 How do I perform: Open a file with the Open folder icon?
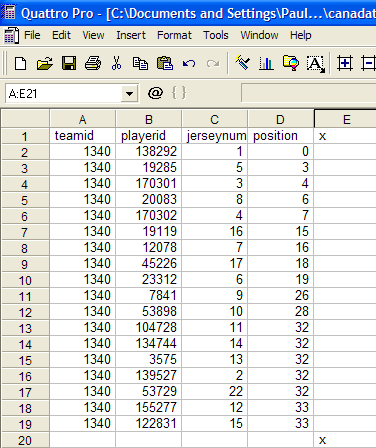tap(45, 63)
